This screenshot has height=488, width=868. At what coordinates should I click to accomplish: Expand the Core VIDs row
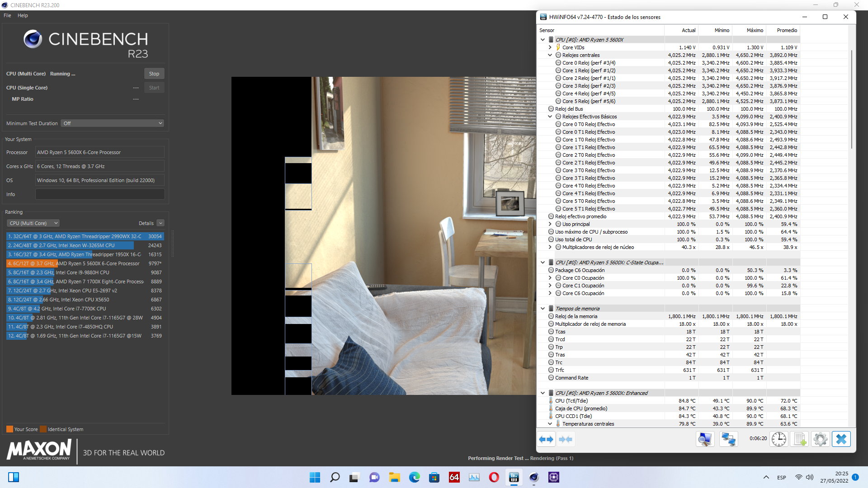(550, 47)
